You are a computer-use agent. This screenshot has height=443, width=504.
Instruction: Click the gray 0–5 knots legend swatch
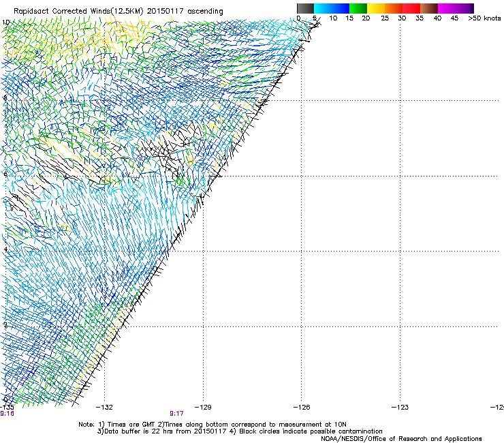305,8
